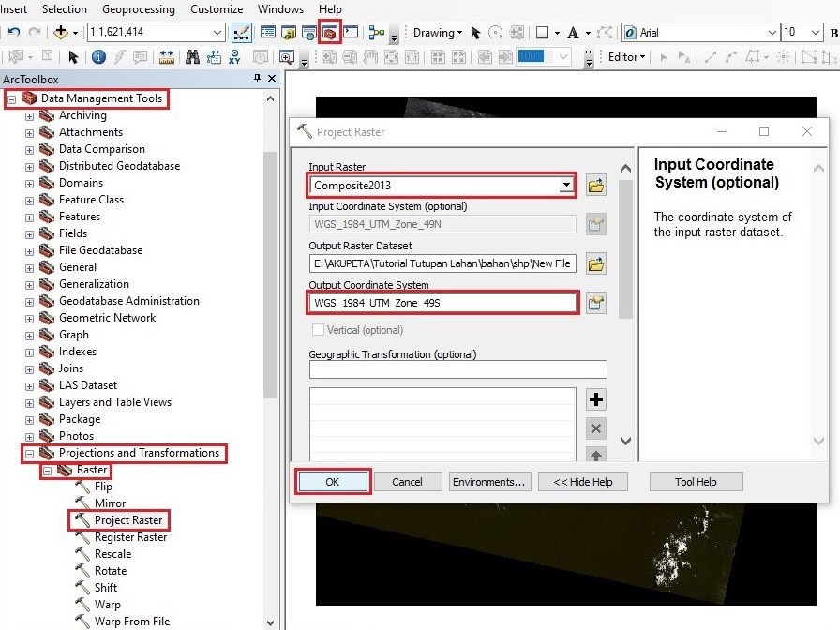Open the Project Raster tool

click(128, 520)
